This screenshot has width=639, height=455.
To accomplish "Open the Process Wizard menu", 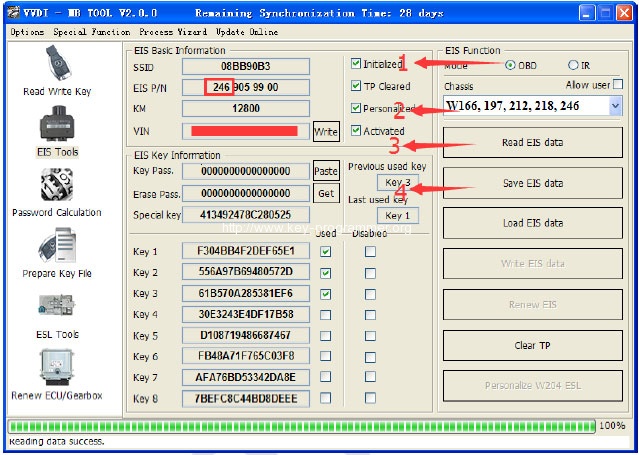I will (173, 32).
